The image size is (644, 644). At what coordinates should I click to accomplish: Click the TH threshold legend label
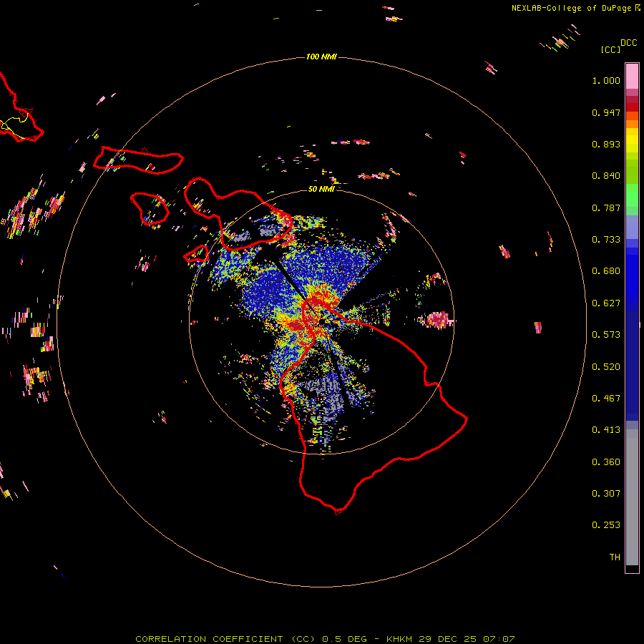pyautogui.click(x=615, y=557)
